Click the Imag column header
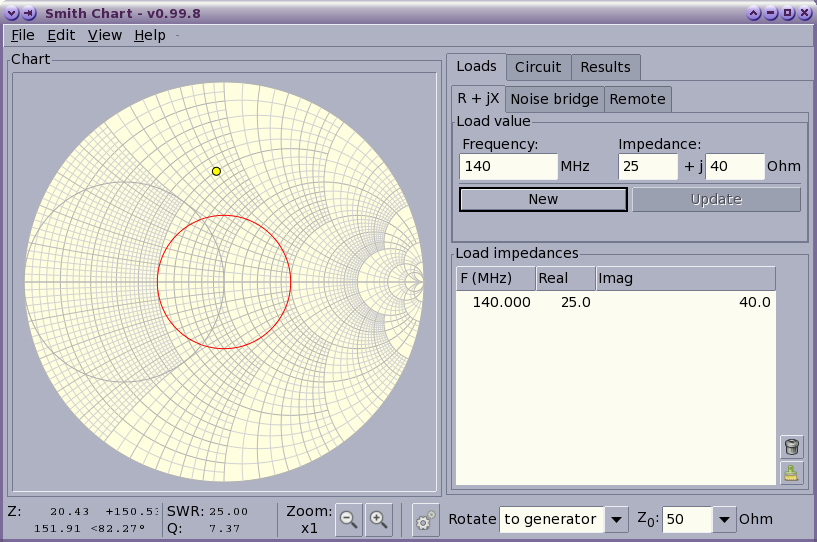 pyautogui.click(x=686, y=278)
